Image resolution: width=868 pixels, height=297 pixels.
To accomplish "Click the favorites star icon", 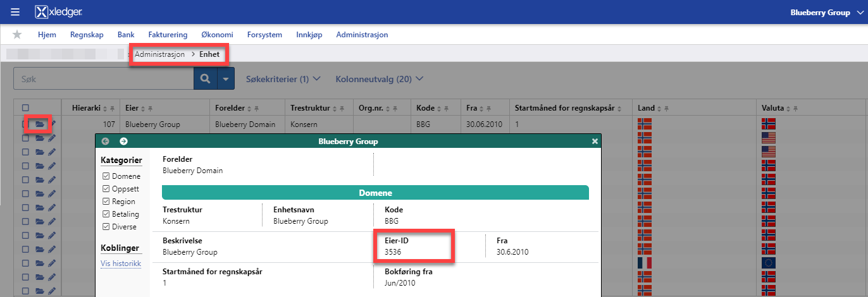I will click(x=17, y=35).
